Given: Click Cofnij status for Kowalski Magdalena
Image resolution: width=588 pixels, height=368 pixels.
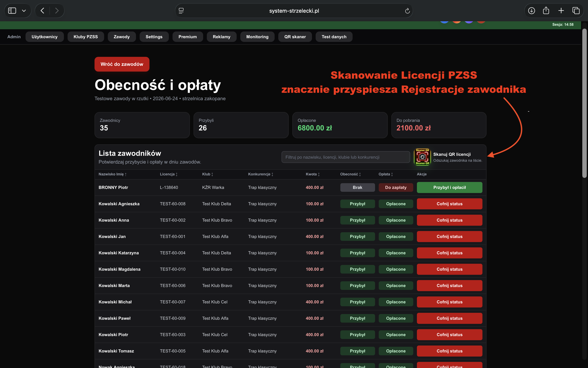Looking at the screenshot, I should (x=450, y=269).
